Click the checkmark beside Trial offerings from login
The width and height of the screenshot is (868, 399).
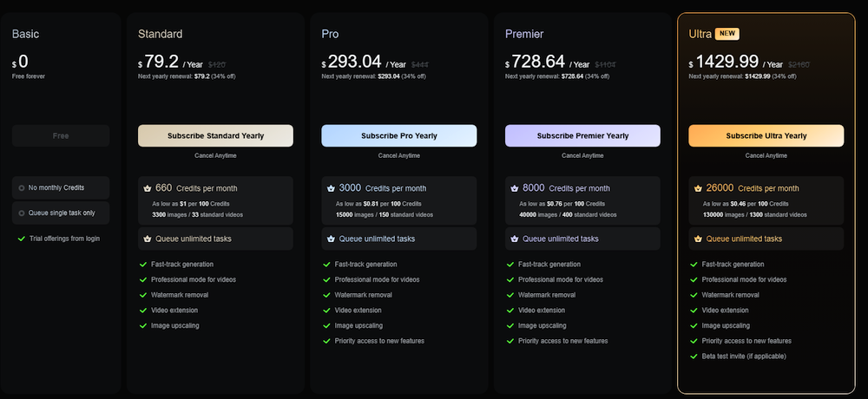pos(22,239)
